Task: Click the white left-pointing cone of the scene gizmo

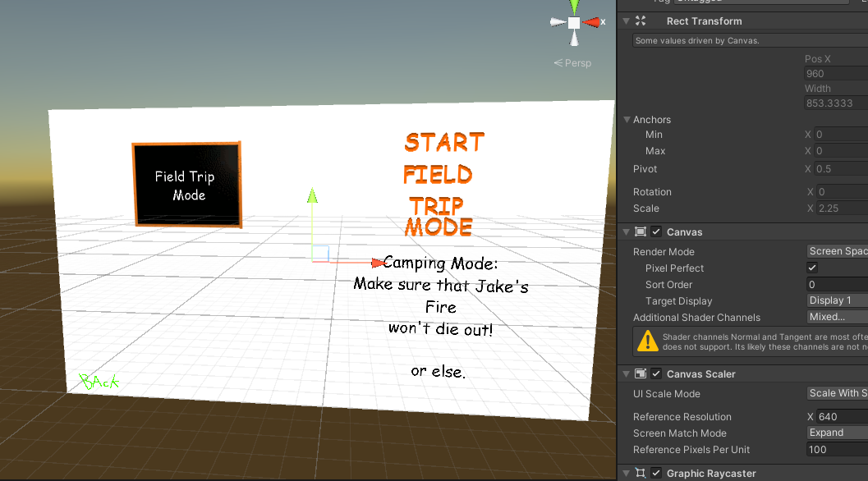Action: pos(558,22)
